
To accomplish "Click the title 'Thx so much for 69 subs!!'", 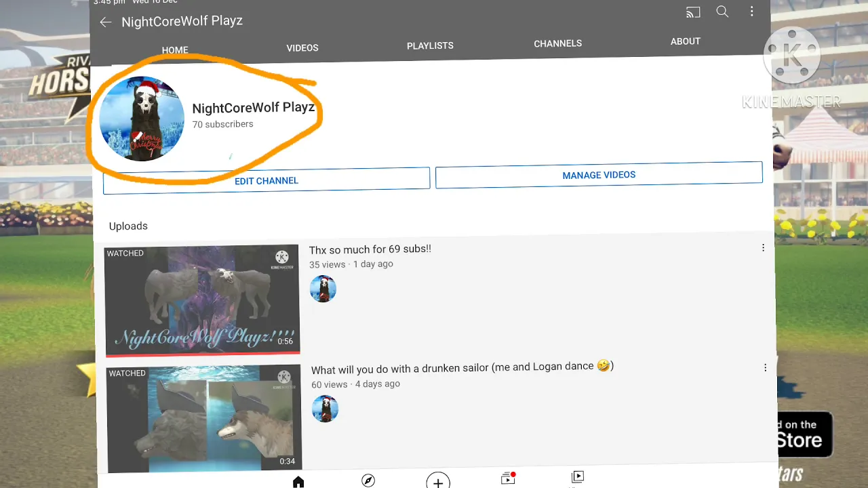I will click(x=370, y=249).
